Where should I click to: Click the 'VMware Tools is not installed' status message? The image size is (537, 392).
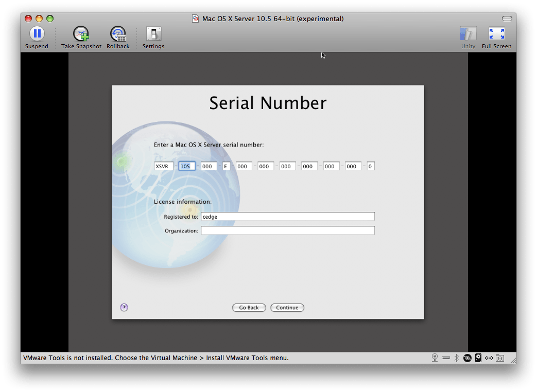click(x=156, y=358)
